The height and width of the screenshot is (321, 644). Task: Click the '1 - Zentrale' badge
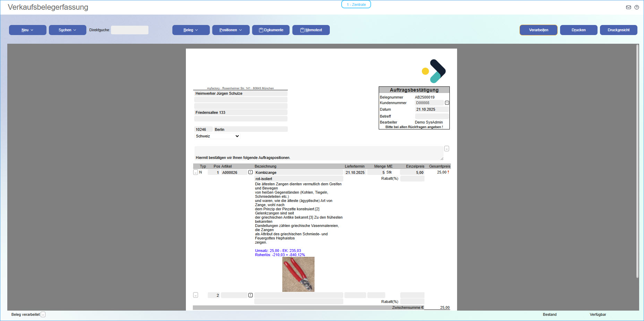tap(356, 5)
